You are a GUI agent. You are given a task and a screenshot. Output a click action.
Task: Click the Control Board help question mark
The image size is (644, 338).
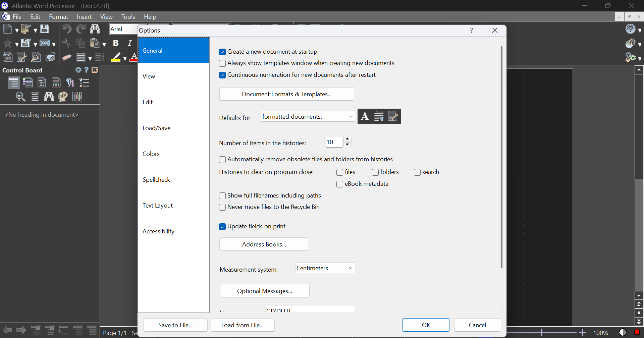click(87, 70)
